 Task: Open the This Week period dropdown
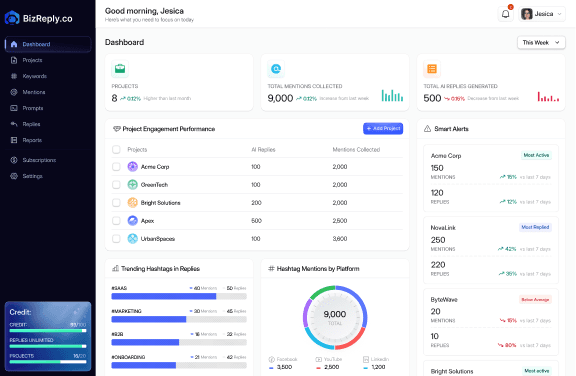[541, 43]
